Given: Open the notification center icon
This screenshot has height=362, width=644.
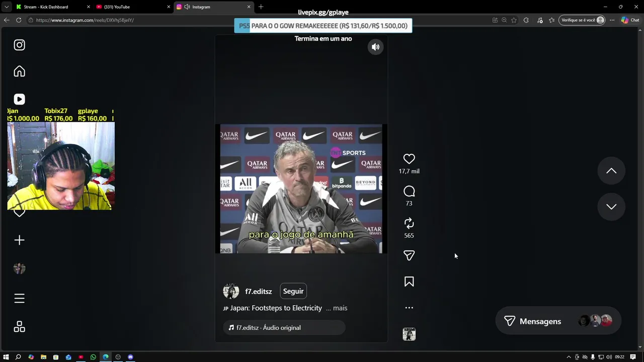Looking at the screenshot, I should pos(633,357).
